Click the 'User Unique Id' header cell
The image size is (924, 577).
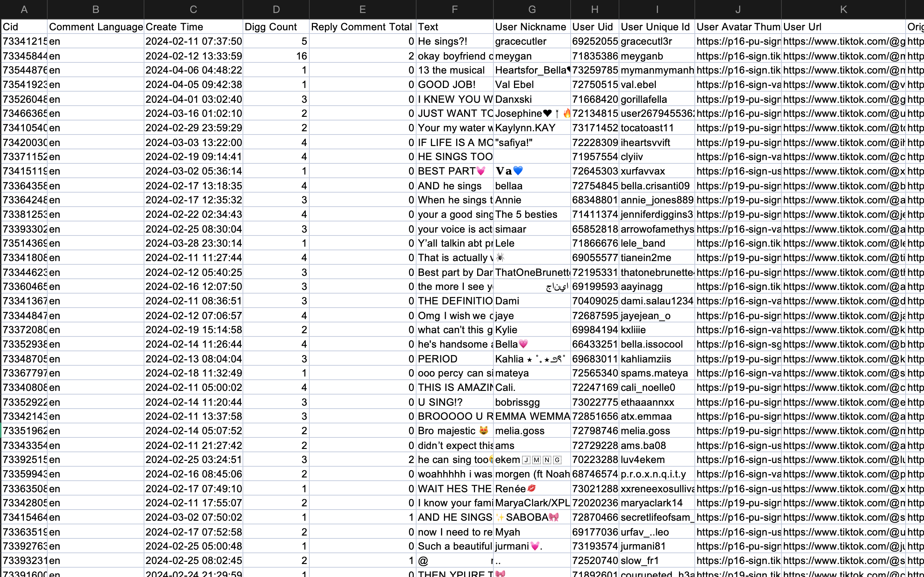656,27
